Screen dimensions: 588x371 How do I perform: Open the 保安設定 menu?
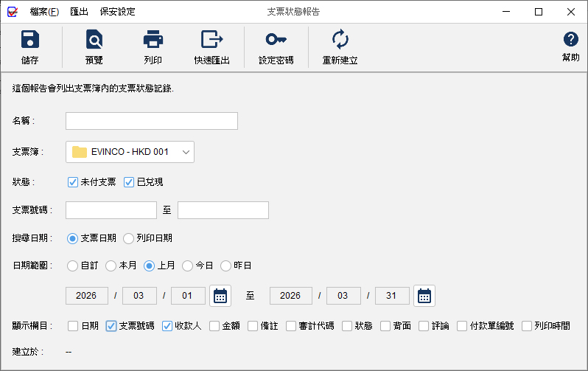[x=117, y=12]
